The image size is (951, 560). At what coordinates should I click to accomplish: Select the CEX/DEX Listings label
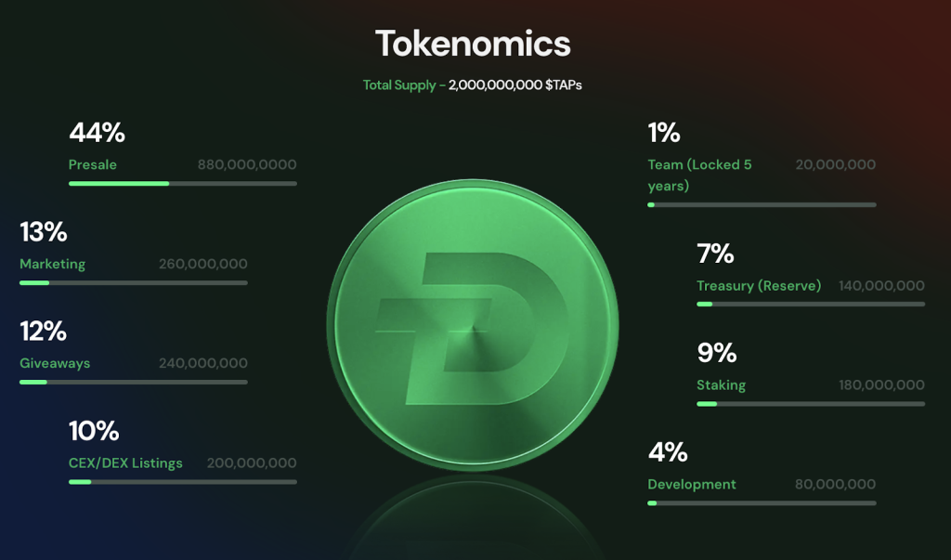pyautogui.click(x=125, y=462)
